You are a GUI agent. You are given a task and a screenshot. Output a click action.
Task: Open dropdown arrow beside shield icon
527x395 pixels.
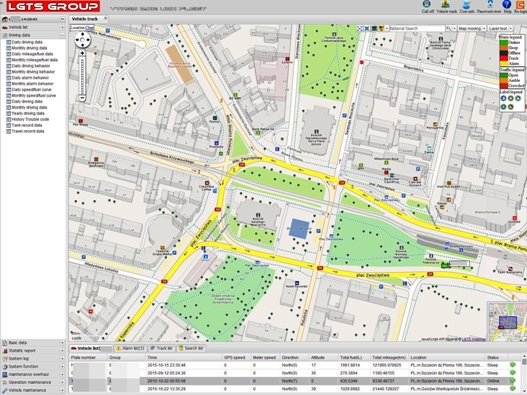[387, 29]
